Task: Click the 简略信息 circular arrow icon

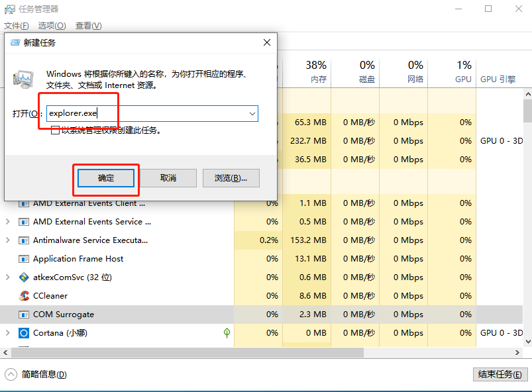Action: [11, 374]
